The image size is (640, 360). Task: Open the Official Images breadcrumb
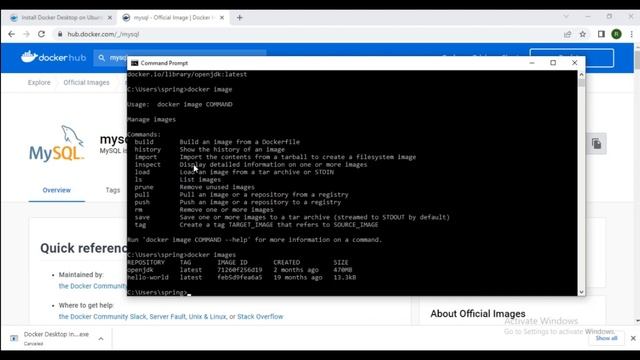(x=86, y=82)
